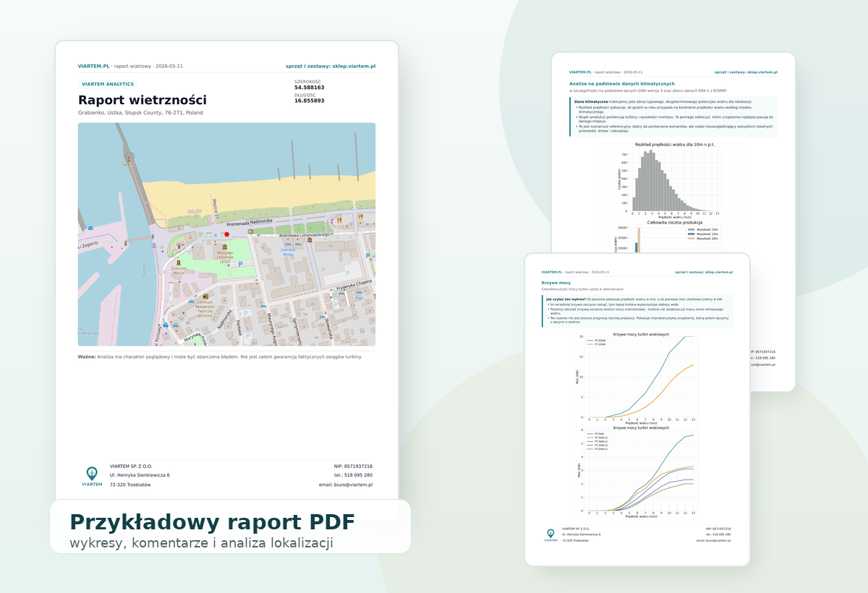The image size is (868, 593).
Task: Select the longitude value 16.855893
Action: coord(310,101)
